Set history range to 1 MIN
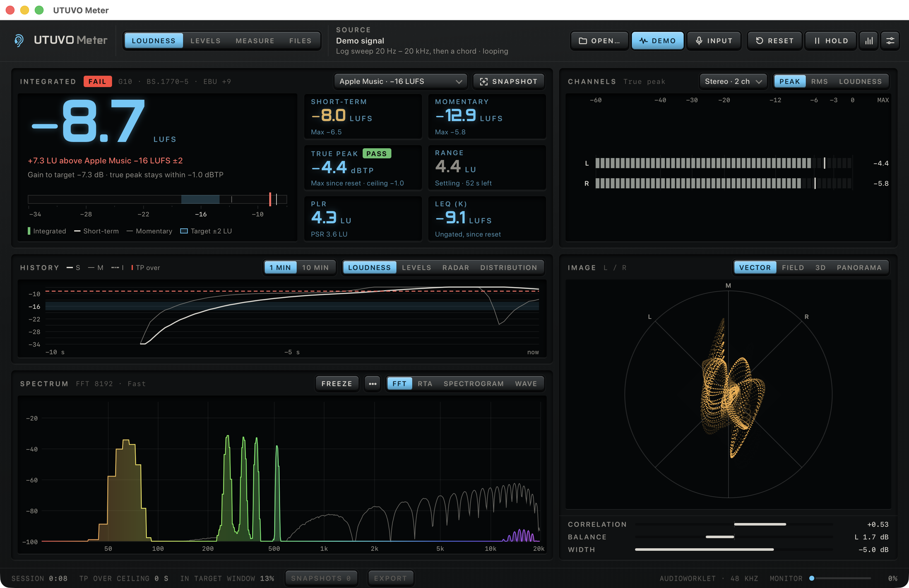This screenshot has height=588, width=909. 280,268
